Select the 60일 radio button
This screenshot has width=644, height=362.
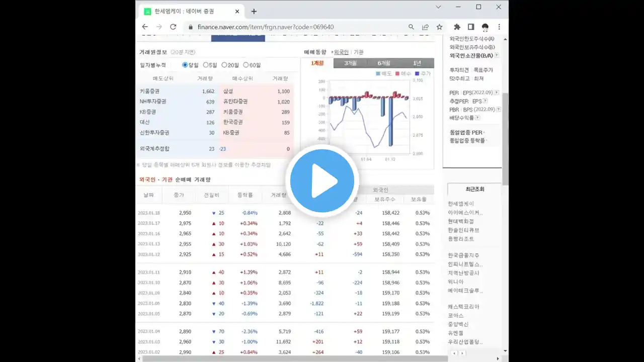pyautogui.click(x=246, y=65)
